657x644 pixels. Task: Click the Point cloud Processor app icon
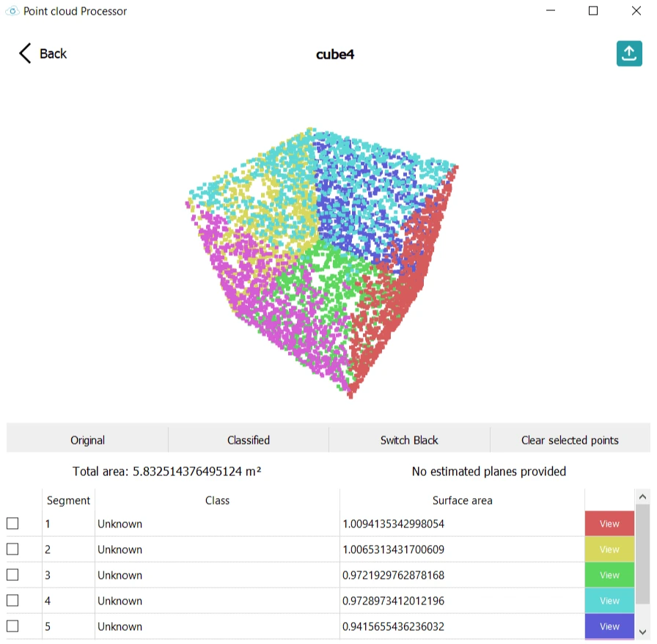(x=12, y=11)
